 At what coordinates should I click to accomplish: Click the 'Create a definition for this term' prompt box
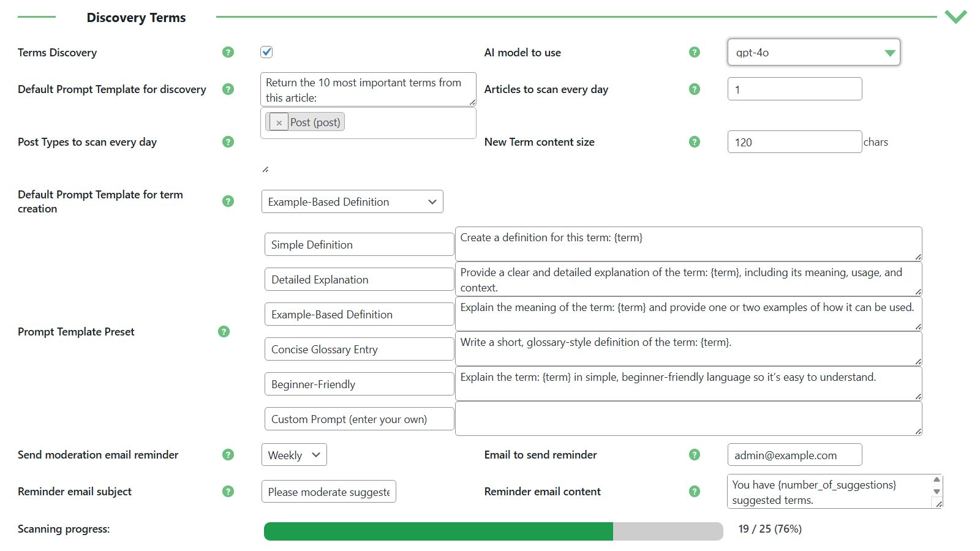(688, 244)
